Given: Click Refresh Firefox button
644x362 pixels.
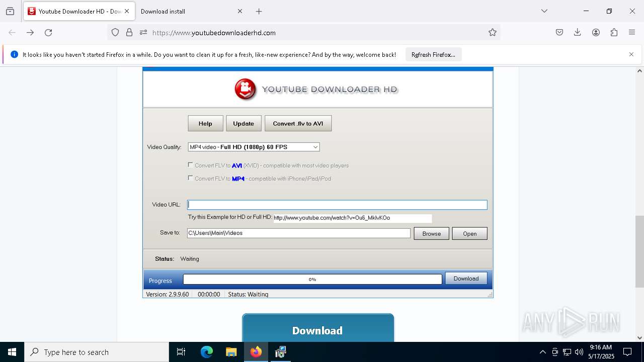Looking at the screenshot, I should click(x=433, y=54).
